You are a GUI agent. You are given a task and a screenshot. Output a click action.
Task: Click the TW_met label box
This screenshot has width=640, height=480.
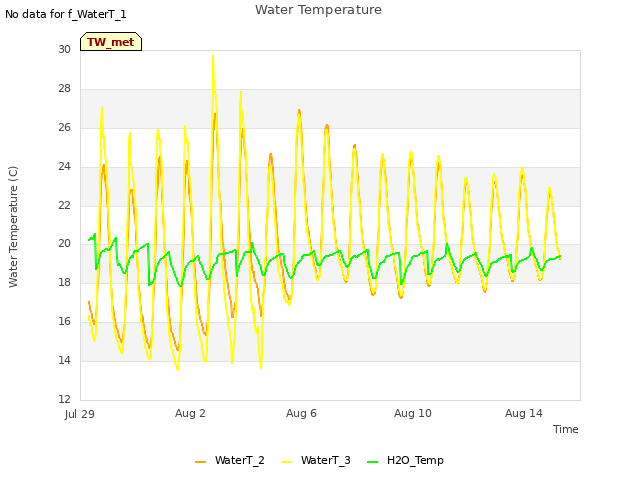coord(111,42)
